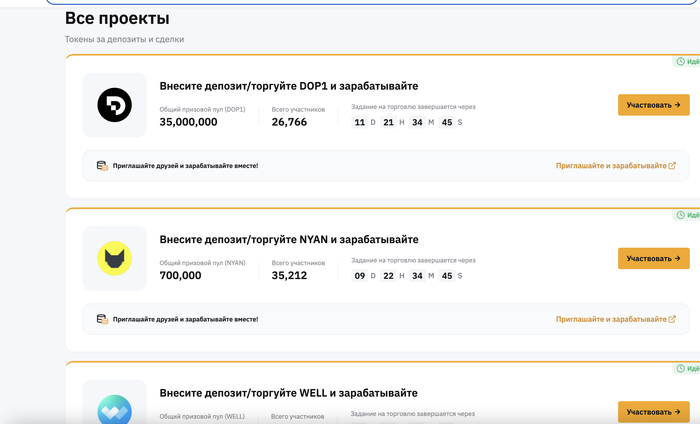
Task: Click the invite friends icon in NYAN card
Action: 101,319
